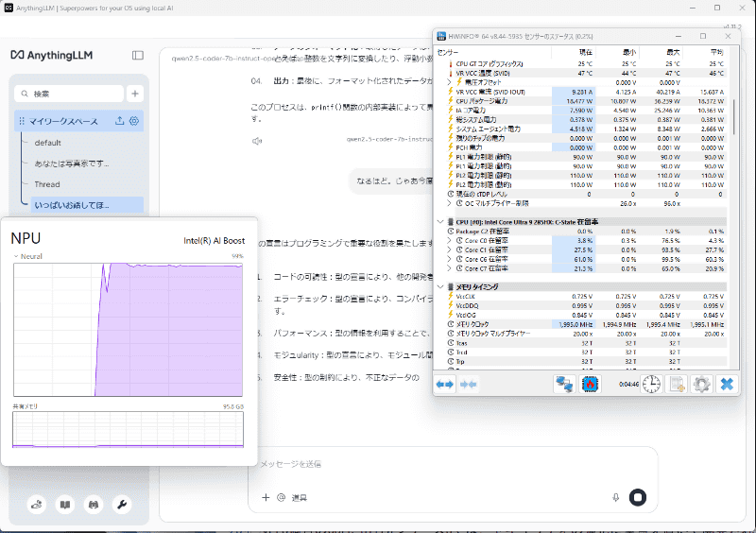Click the text-to-speech speaker icon in the chat
The image size is (756, 533).
tap(257, 141)
